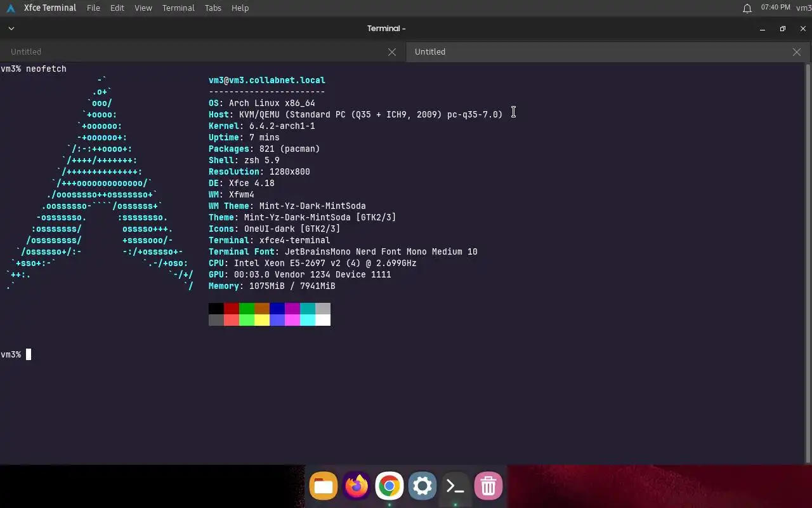Click the vm3@vm3.collabnet.local heading
This screenshot has width=812, height=508.
267,80
